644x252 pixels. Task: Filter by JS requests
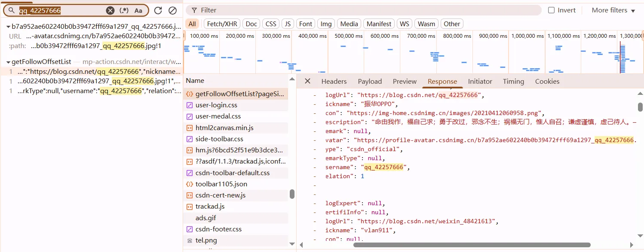[288, 24]
